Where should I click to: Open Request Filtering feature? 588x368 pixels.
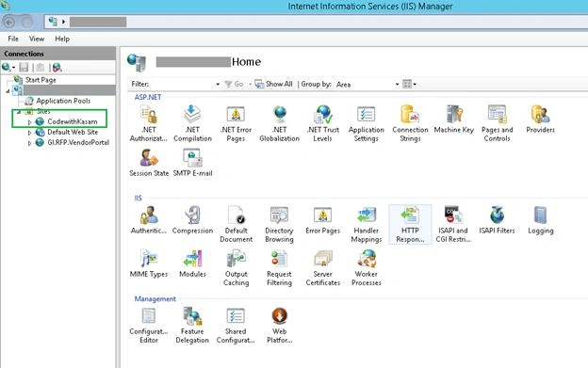279,267
